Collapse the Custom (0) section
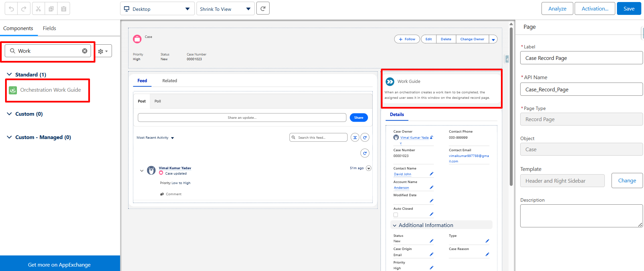Viewport: 644px width, 271px height. 9,114
